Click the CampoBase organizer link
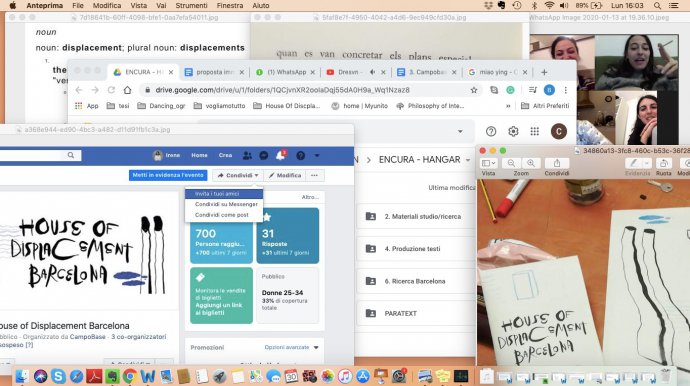 point(88,337)
